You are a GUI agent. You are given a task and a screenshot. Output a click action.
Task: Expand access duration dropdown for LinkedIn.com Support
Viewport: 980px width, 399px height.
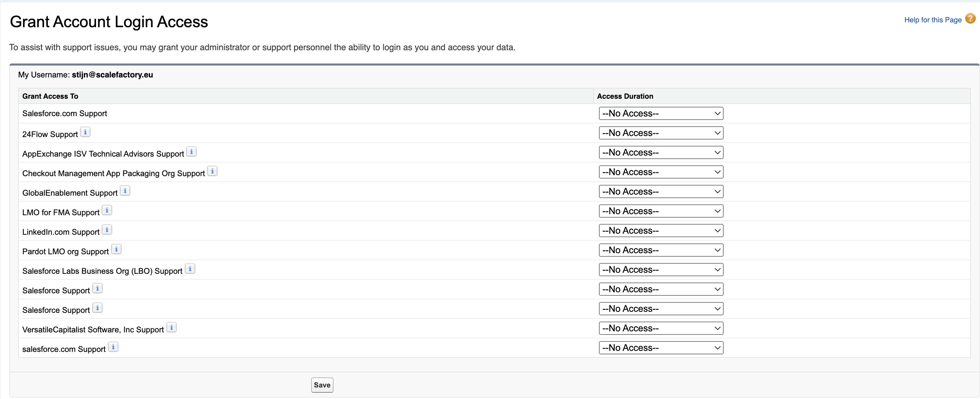[660, 231]
